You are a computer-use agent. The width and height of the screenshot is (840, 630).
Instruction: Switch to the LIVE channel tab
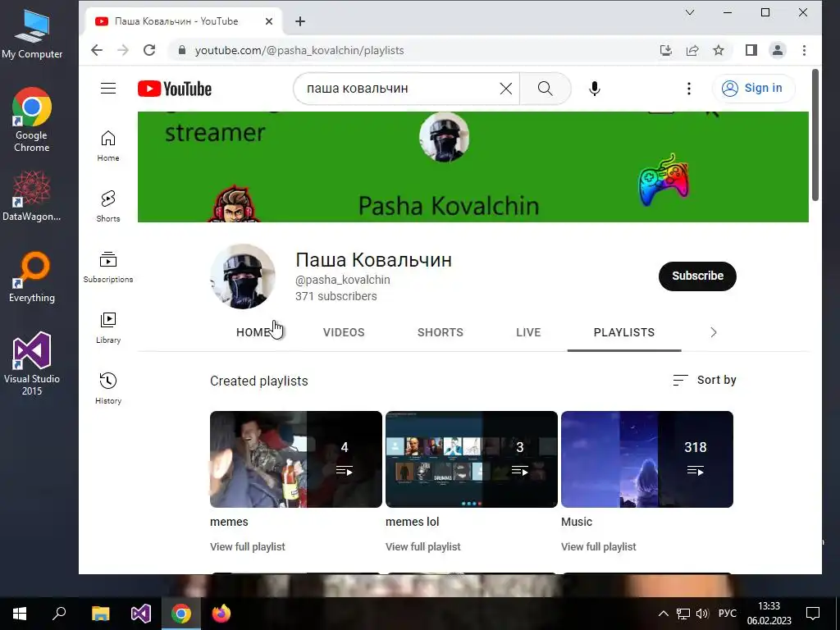coord(528,332)
